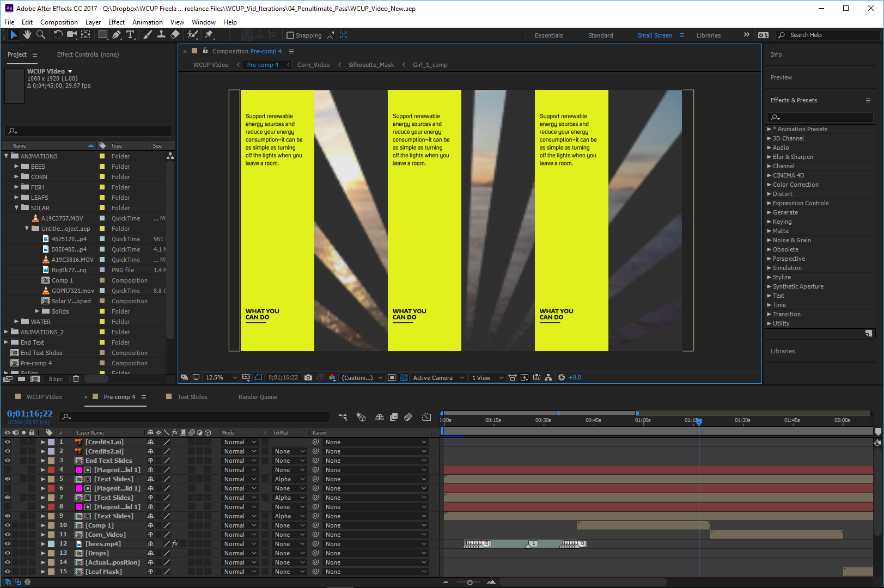This screenshot has height=588, width=884.
Task: Reset exposure in viewer
Action: pyautogui.click(x=562, y=377)
